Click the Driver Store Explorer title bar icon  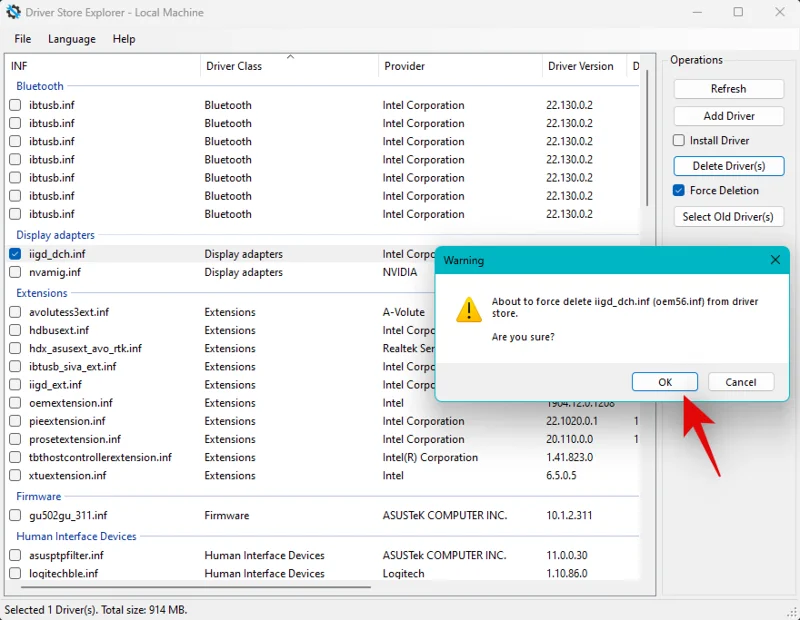[12, 12]
